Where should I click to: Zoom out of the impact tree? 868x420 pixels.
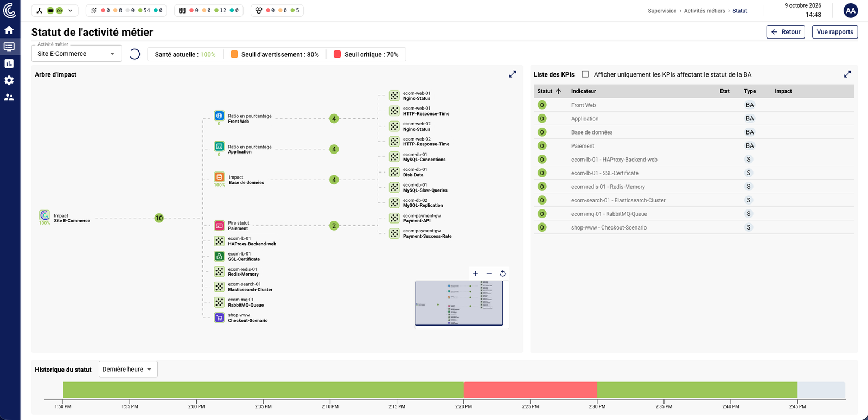[x=489, y=273]
